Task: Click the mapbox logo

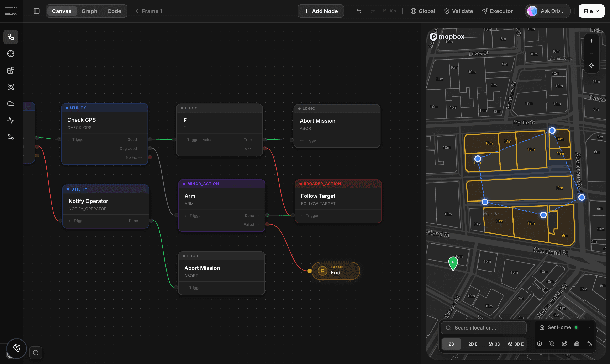Action: click(x=447, y=37)
